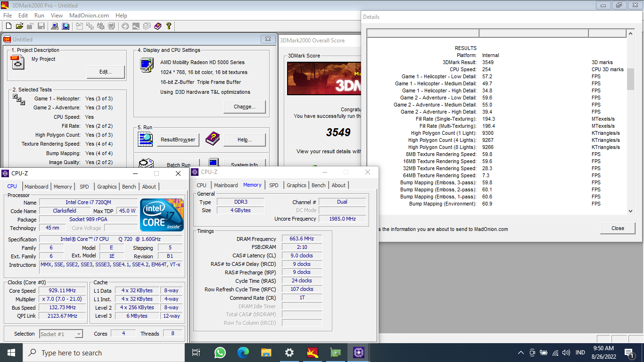This screenshot has height=362, width=644.
Task: Click the checkmarks icon in Selected Tests
Action: pos(19,99)
